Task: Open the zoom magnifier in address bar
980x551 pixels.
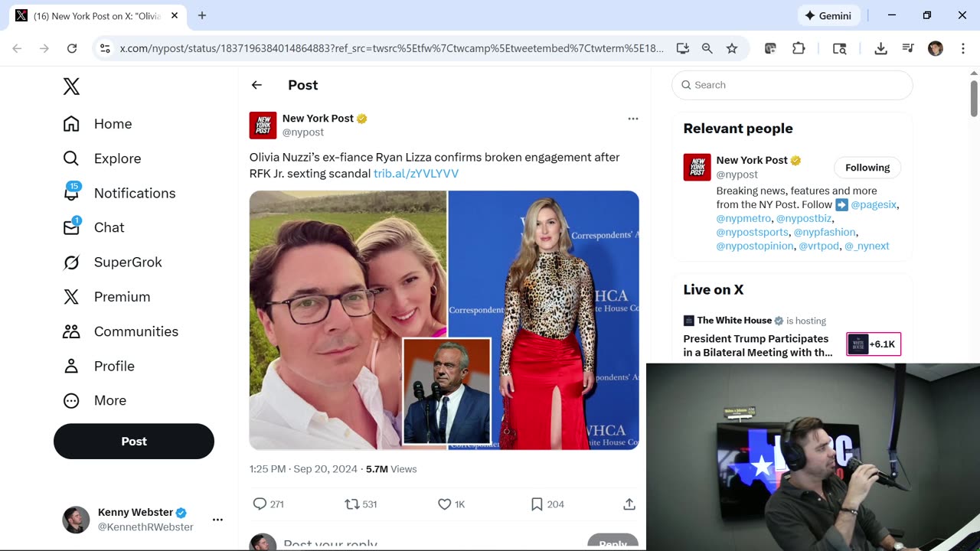Action: click(707, 48)
